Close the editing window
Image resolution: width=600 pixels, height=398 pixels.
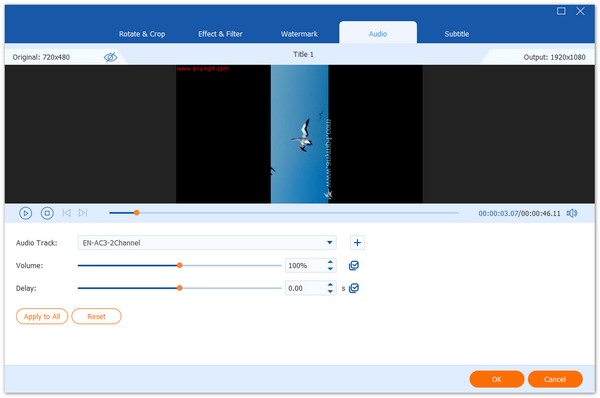pos(580,11)
